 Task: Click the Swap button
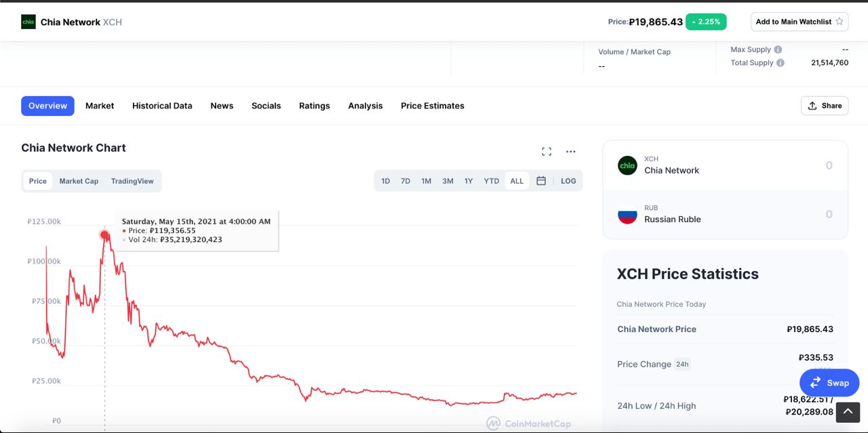829,383
